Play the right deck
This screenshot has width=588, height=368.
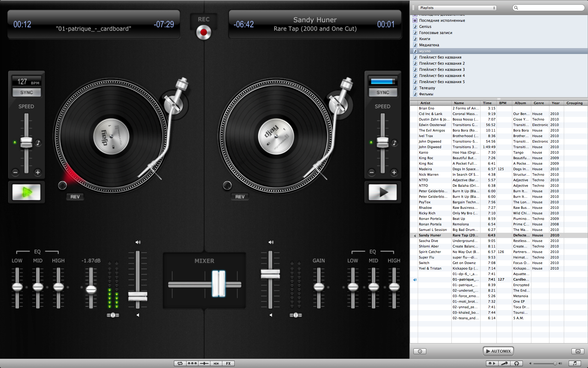(383, 192)
